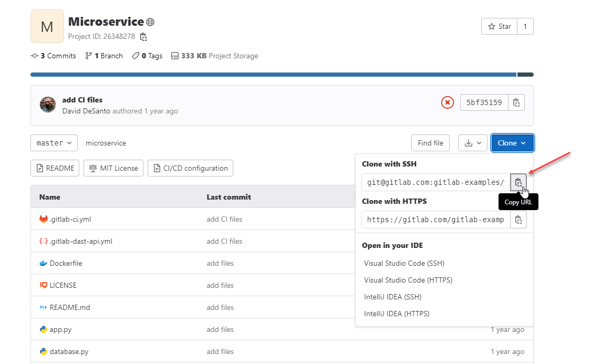Open add files commit for app.py
Image resolution: width=602 pixels, height=364 pixels.
point(220,329)
